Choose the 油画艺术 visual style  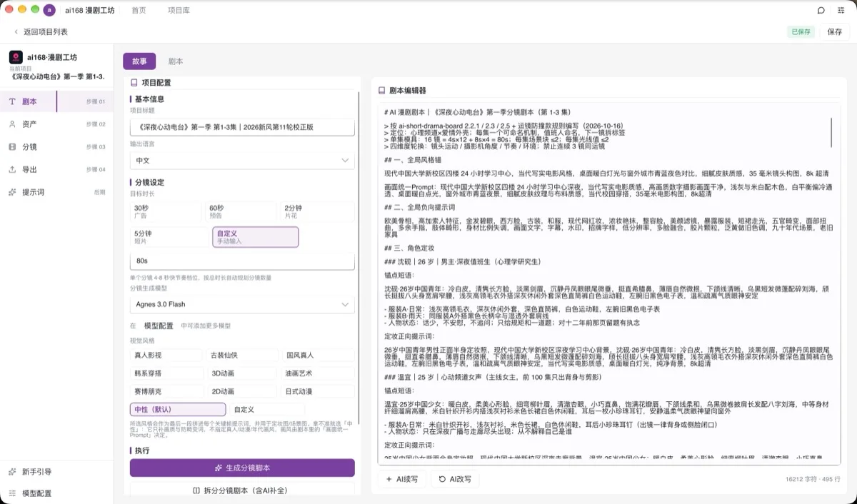[x=319, y=373]
